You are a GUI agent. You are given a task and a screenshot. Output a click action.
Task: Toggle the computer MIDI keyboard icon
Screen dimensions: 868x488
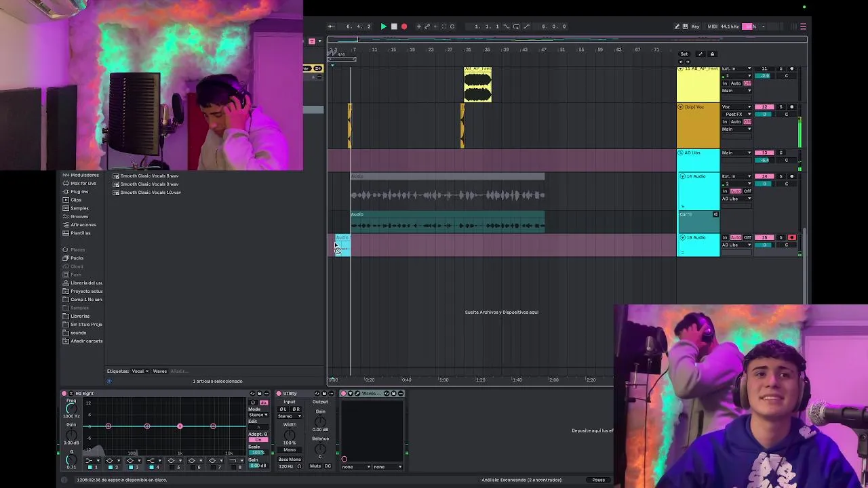pos(686,26)
